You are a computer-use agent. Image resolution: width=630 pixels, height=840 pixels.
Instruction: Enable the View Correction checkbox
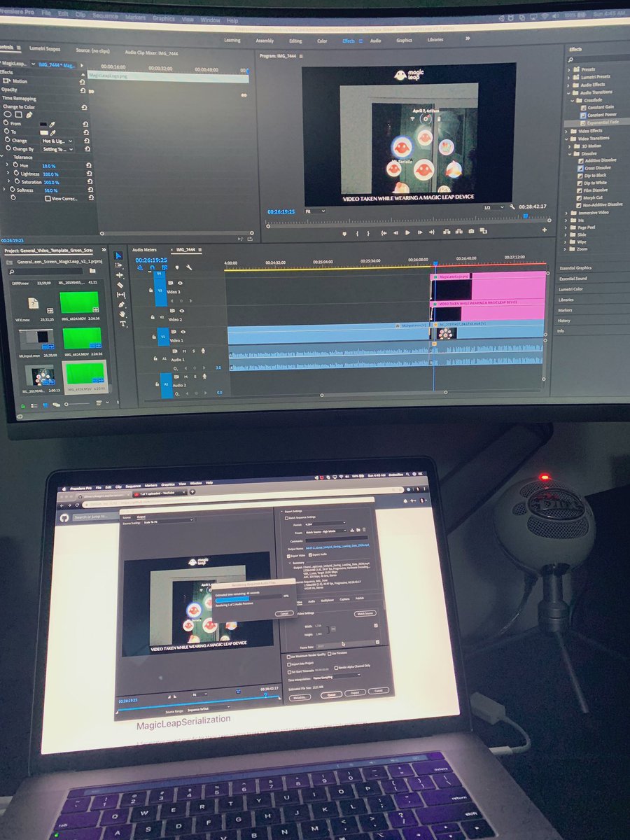coord(48,199)
